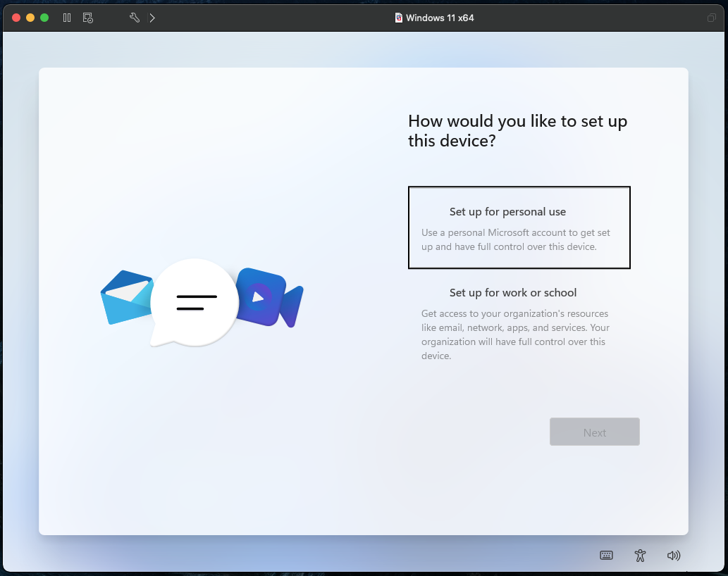Image resolution: width=728 pixels, height=576 pixels.
Task: Click the green full-screen window button
Action: coord(44,18)
